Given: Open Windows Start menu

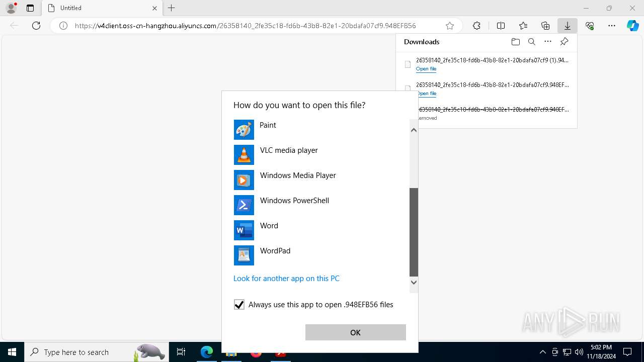Looking at the screenshot, I should coord(12,352).
